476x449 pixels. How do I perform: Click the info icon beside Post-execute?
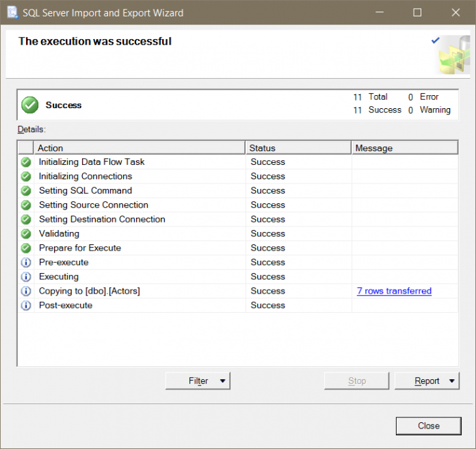pos(26,306)
